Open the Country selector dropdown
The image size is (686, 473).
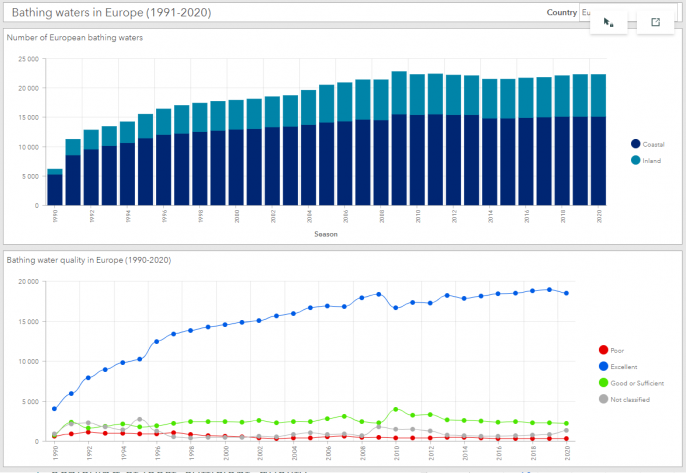pyautogui.click(x=585, y=12)
